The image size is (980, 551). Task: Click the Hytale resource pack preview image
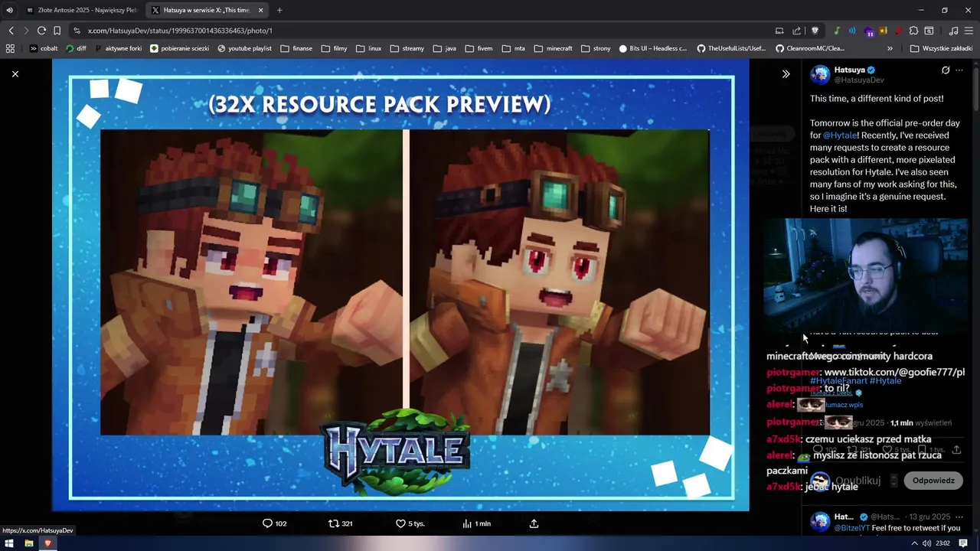click(x=400, y=285)
